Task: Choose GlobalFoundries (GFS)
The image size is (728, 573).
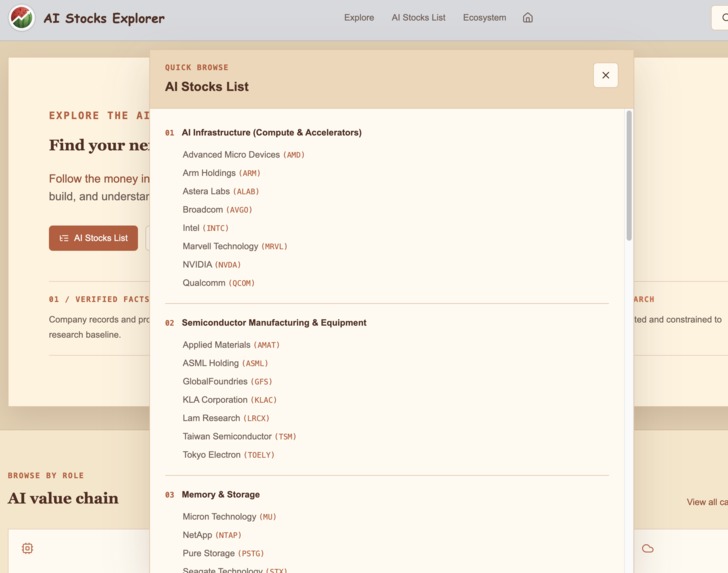Action: point(227,382)
